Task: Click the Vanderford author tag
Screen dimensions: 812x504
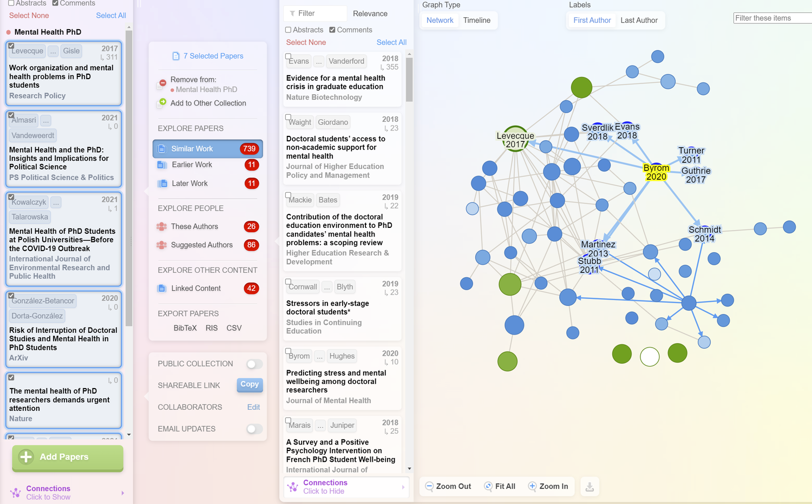Action: (x=346, y=61)
